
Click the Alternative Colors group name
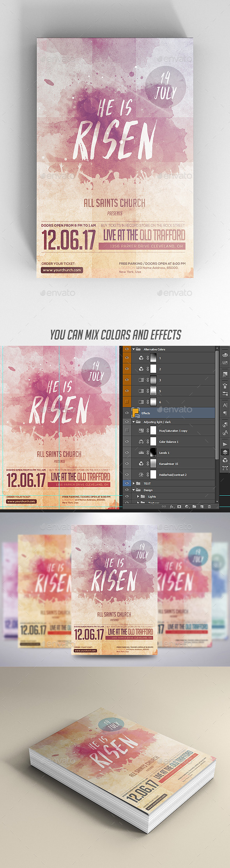pos(154,349)
